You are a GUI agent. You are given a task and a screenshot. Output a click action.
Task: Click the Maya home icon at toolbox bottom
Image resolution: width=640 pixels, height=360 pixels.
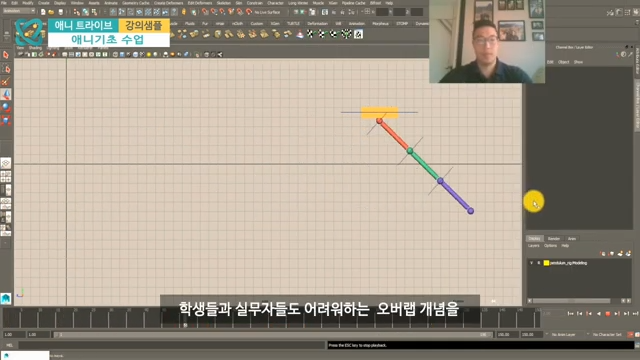(x=6, y=299)
